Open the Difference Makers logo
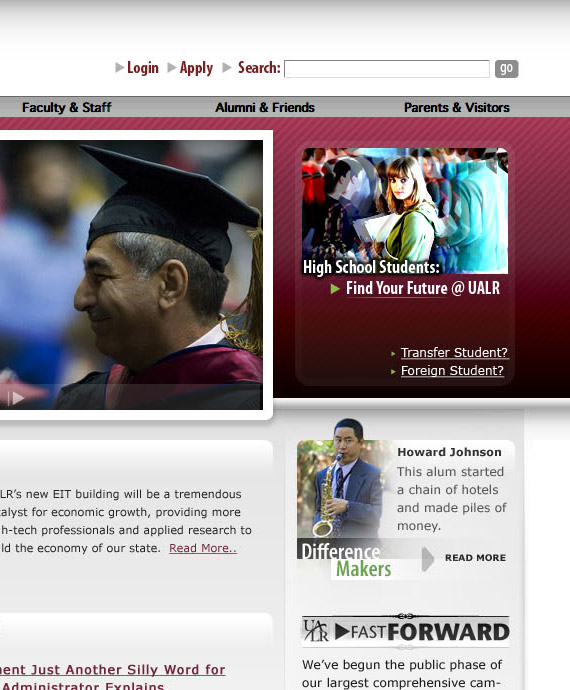 (346, 560)
